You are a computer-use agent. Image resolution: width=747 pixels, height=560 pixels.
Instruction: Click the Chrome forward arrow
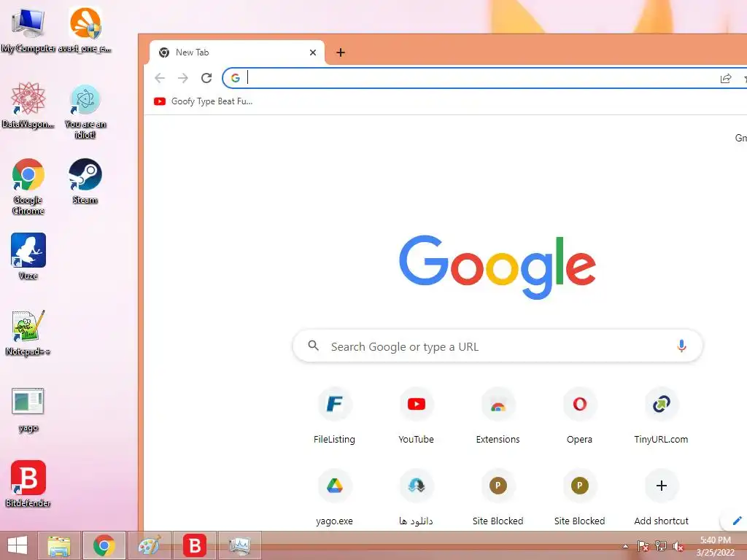tap(183, 78)
